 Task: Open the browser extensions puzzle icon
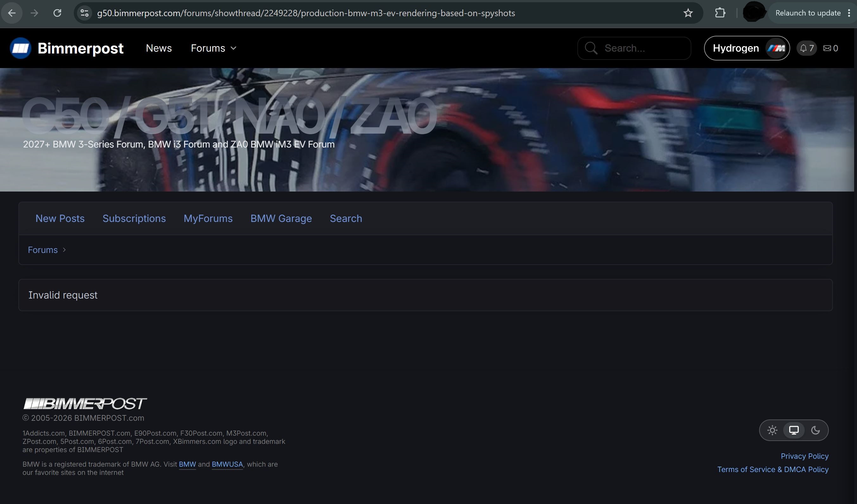[720, 13]
